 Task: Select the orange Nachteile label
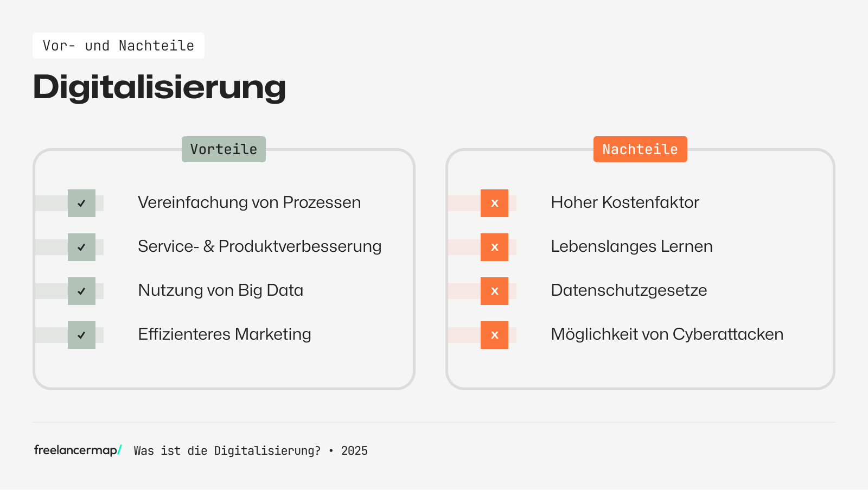(640, 149)
